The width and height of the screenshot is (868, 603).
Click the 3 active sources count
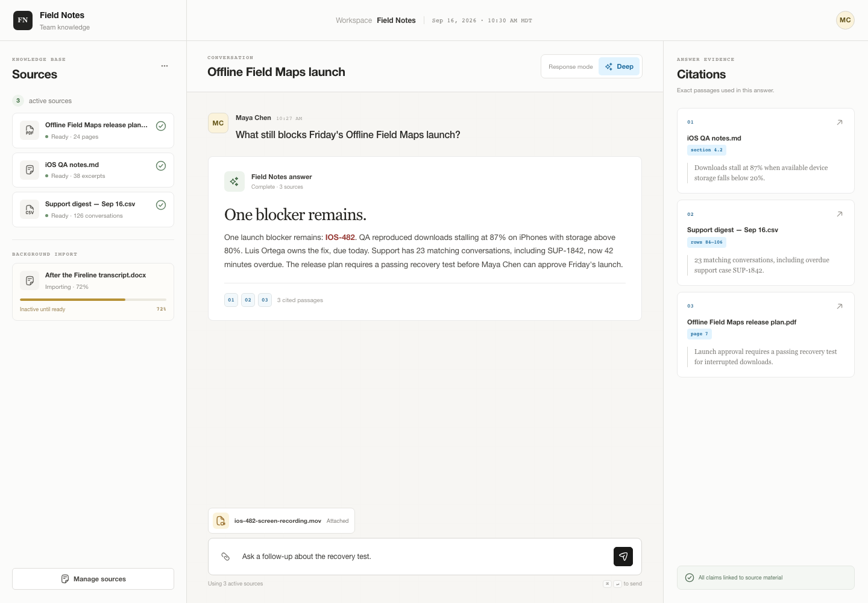click(x=18, y=101)
